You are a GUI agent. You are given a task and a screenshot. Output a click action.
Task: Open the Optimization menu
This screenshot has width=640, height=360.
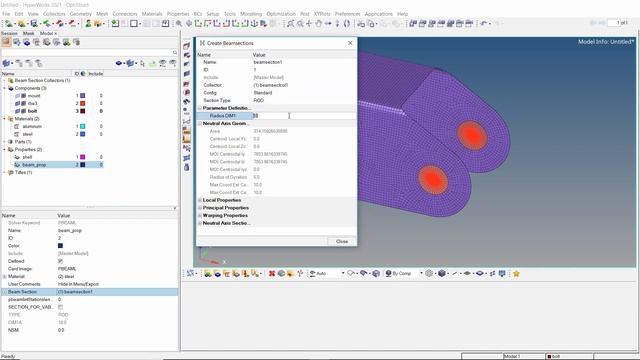pyautogui.click(x=281, y=14)
